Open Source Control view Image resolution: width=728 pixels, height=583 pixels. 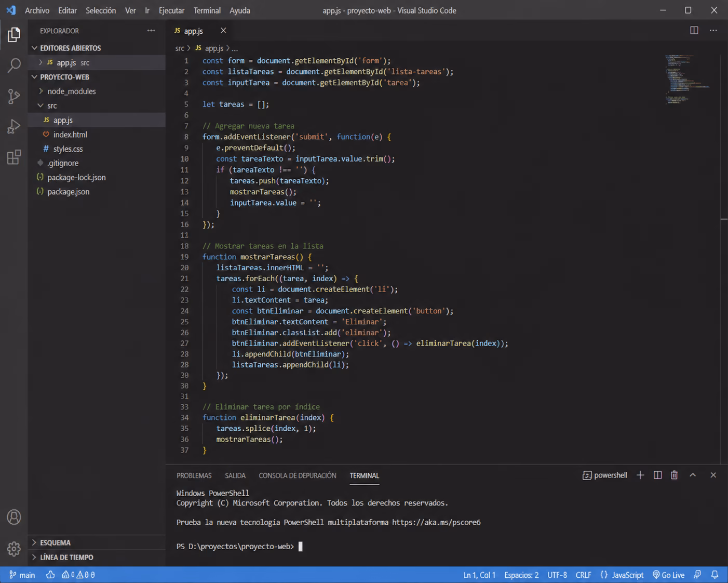[14, 96]
